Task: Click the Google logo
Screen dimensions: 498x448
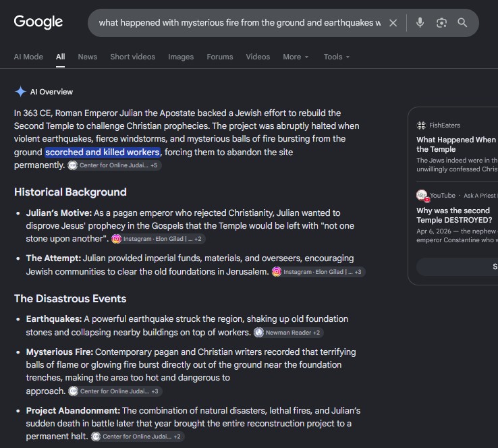Action: [x=38, y=22]
